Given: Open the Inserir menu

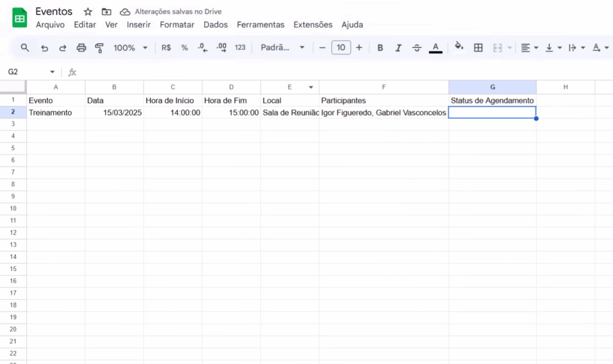Looking at the screenshot, I should point(138,25).
